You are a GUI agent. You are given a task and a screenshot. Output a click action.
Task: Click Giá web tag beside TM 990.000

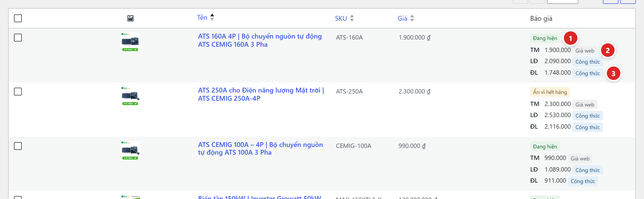580,159
